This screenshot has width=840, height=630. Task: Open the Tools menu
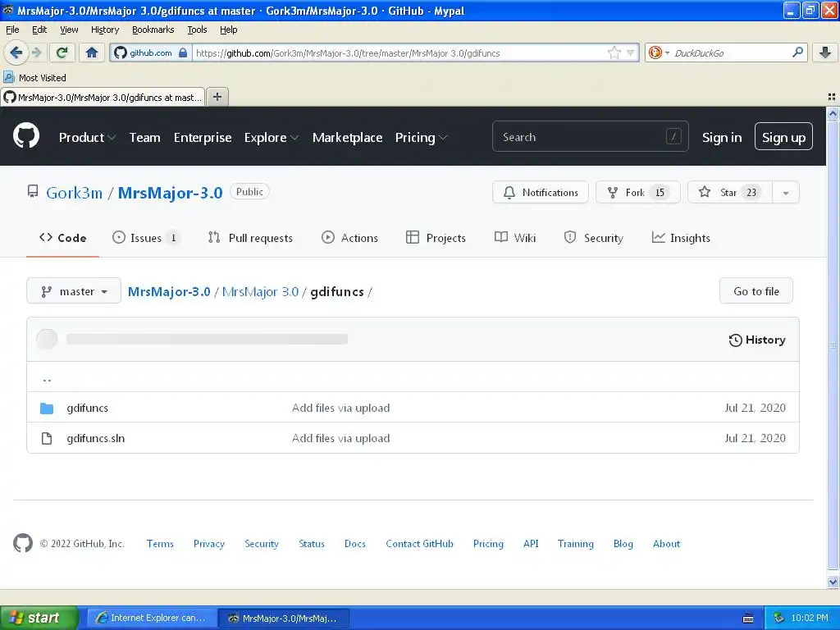pos(197,30)
